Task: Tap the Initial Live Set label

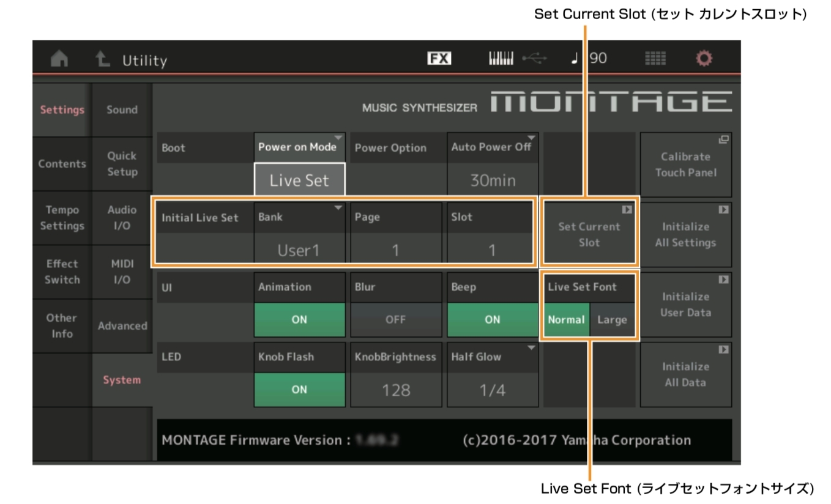Action: click(200, 218)
